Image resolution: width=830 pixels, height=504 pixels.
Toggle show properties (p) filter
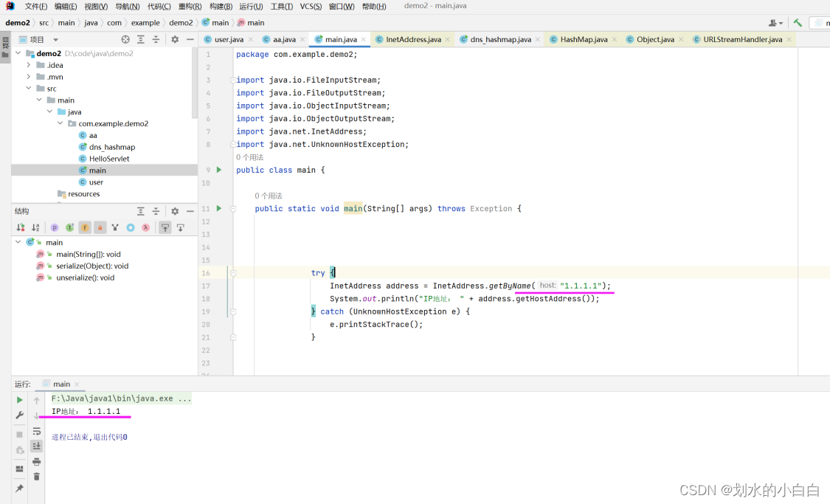[55, 227]
